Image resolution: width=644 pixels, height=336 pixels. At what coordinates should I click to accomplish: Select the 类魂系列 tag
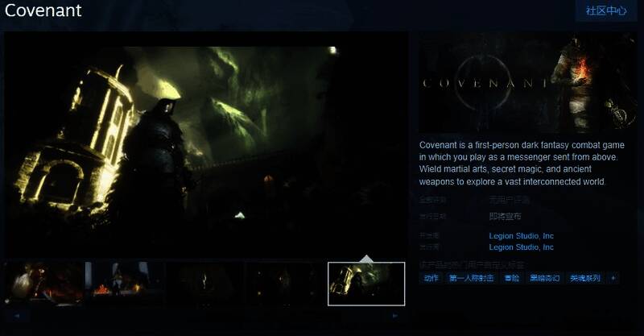pyautogui.click(x=585, y=278)
